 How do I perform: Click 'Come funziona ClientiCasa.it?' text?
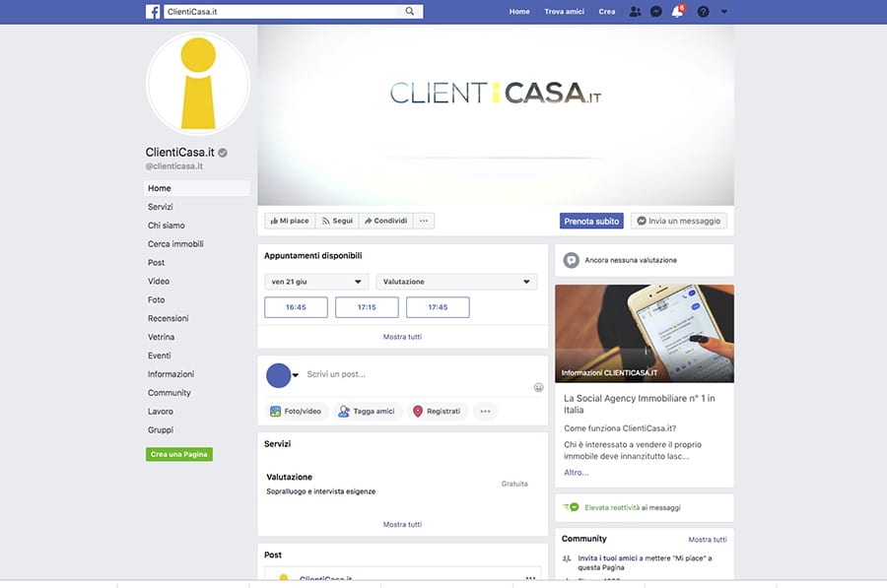click(x=620, y=428)
